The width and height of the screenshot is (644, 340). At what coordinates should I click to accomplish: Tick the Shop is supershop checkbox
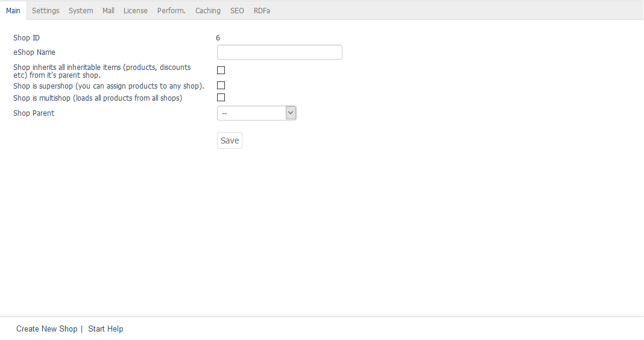[221, 86]
